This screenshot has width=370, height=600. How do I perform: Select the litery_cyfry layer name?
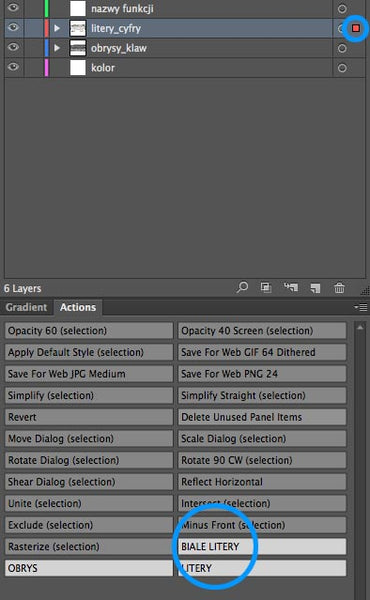point(116,28)
